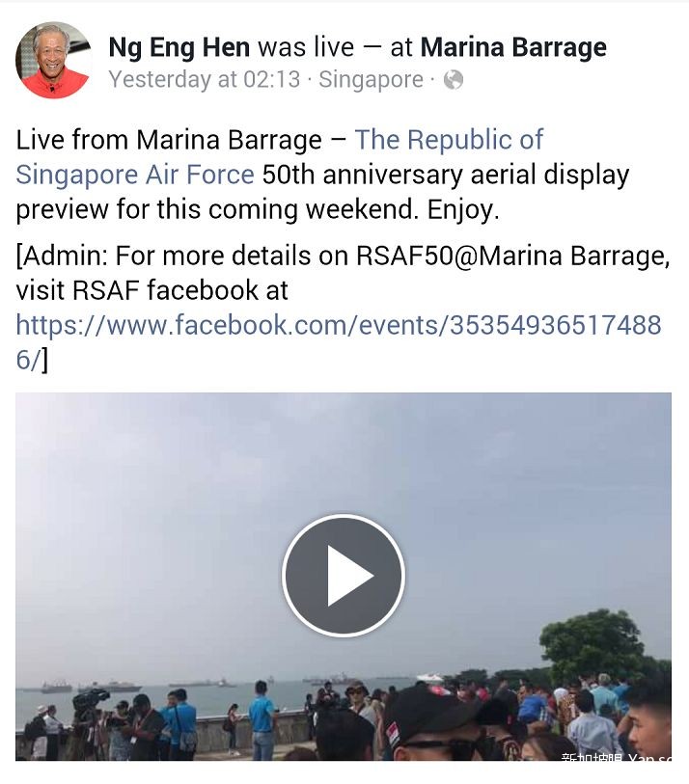Click the 'was live' status text
Image resolution: width=689 pixels, height=784 pixels.
pos(306,47)
